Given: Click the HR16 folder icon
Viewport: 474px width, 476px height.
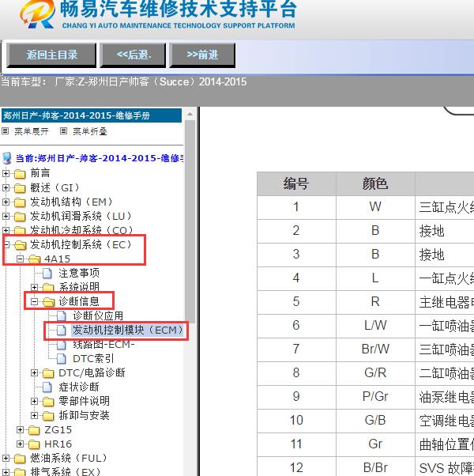Looking at the screenshot, I should (x=34, y=444).
